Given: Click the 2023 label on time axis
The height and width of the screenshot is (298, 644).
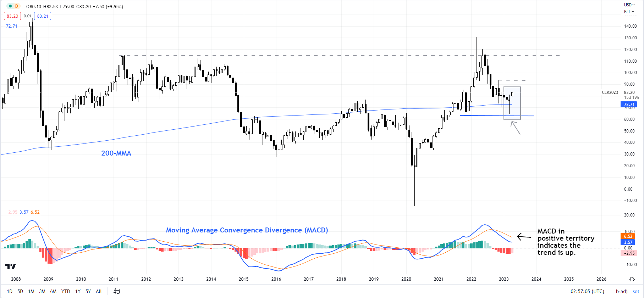Looking at the screenshot, I should point(504,279).
